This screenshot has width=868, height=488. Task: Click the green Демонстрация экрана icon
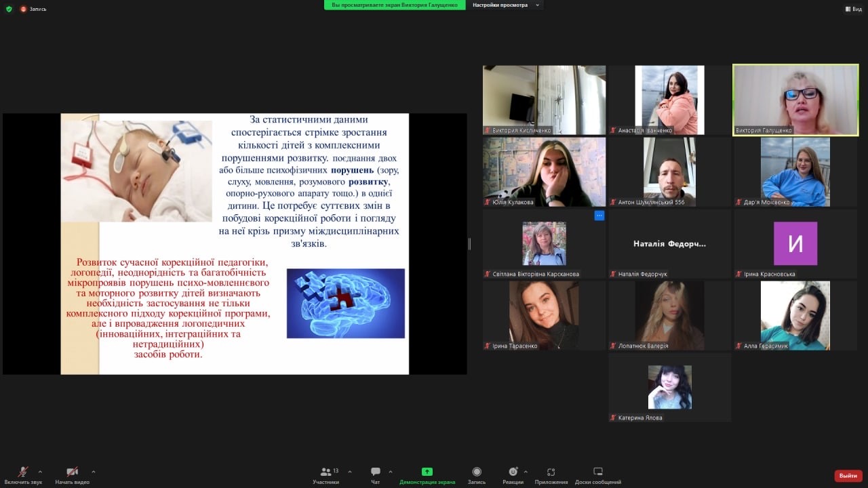(x=427, y=472)
